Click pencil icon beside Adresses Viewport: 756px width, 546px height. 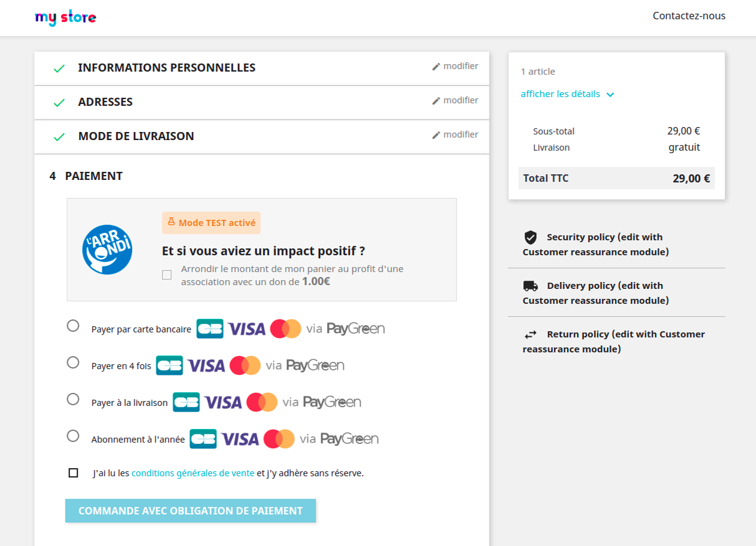[x=436, y=101]
